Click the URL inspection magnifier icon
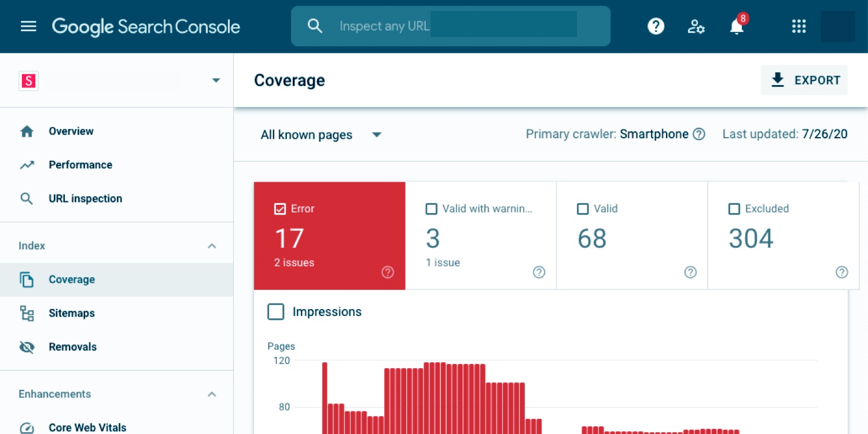Viewport: 868px width, 434px height. [x=27, y=198]
